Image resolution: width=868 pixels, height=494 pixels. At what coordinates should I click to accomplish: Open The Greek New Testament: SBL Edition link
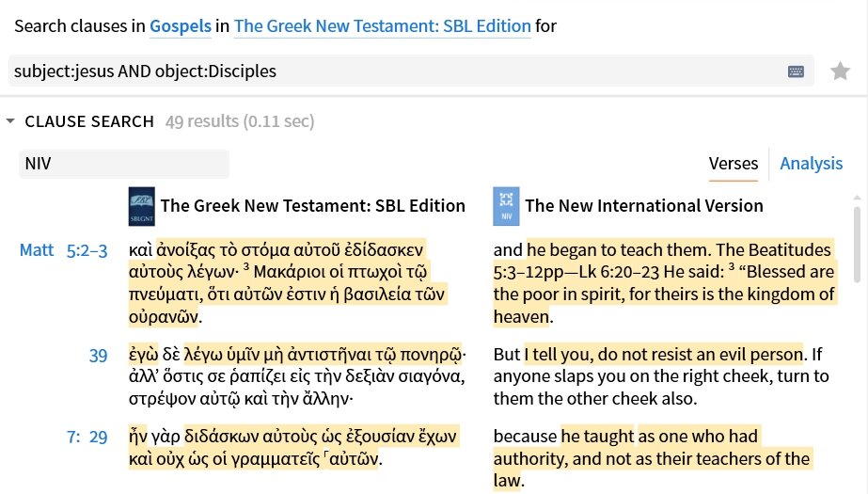tap(383, 26)
